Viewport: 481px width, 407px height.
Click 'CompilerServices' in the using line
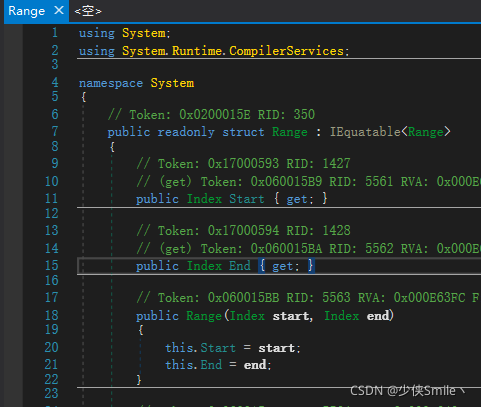[286, 51]
